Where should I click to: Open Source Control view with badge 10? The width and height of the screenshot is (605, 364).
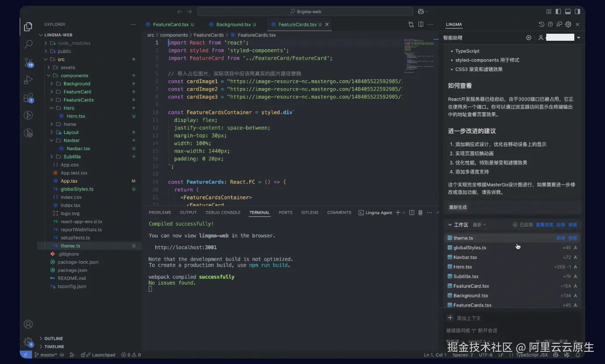coord(28,62)
